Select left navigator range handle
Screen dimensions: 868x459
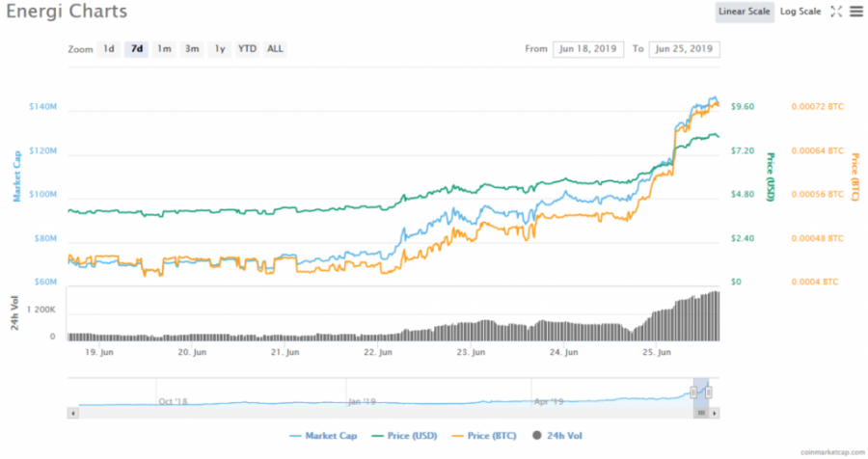click(x=693, y=392)
